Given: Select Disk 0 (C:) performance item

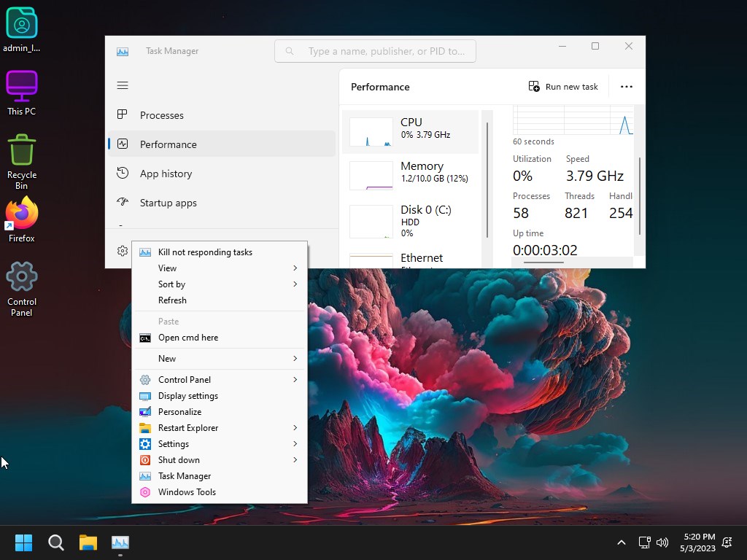Looking at the screenshot, I should 410,220.
